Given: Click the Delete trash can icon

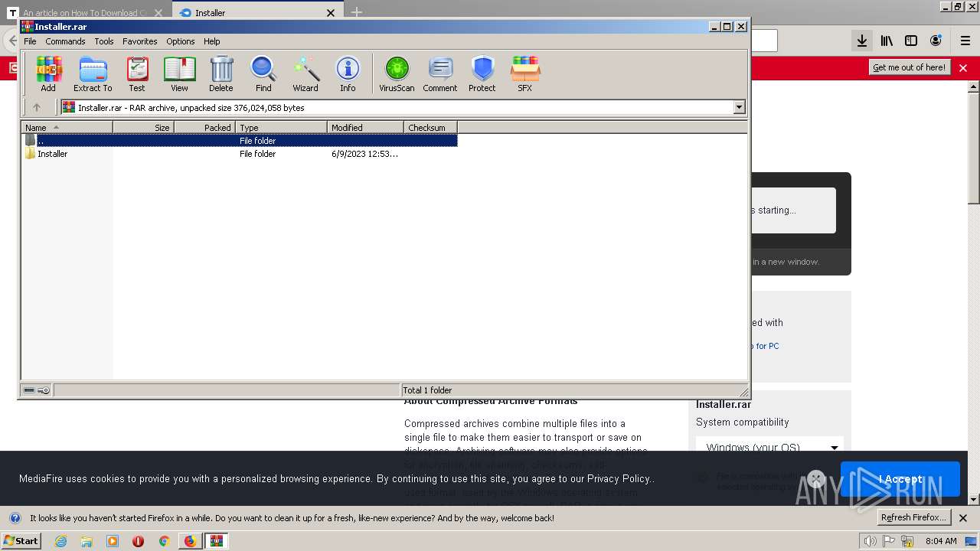Looking at the screenshot, I should [221, 74].
